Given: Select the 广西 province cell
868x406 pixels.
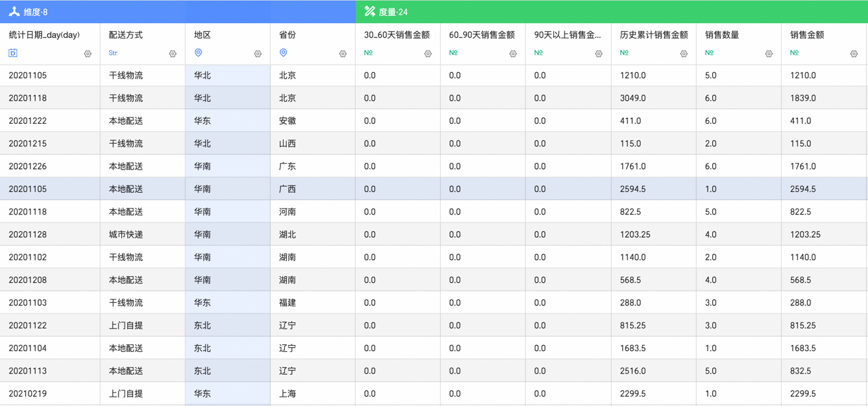Looking at the screenshot, I should pos(313,189).
